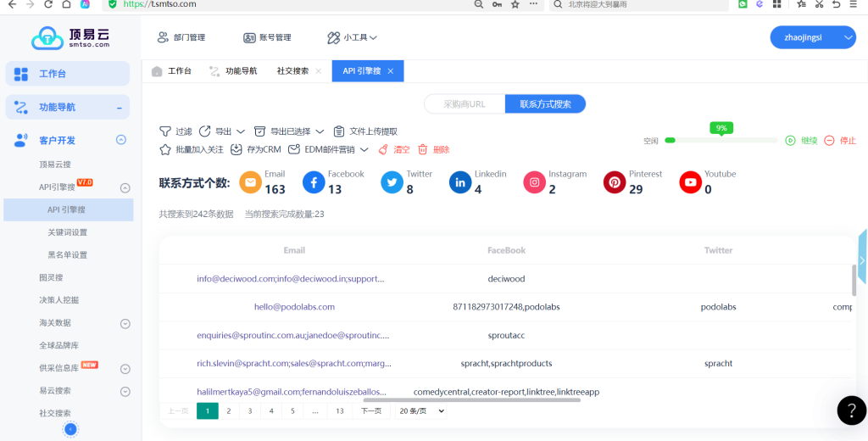Image resolution: width=868 pixels, height=441 pixels.
Task: Click the 删除 delete trash icon
Action: coord(422,149)
